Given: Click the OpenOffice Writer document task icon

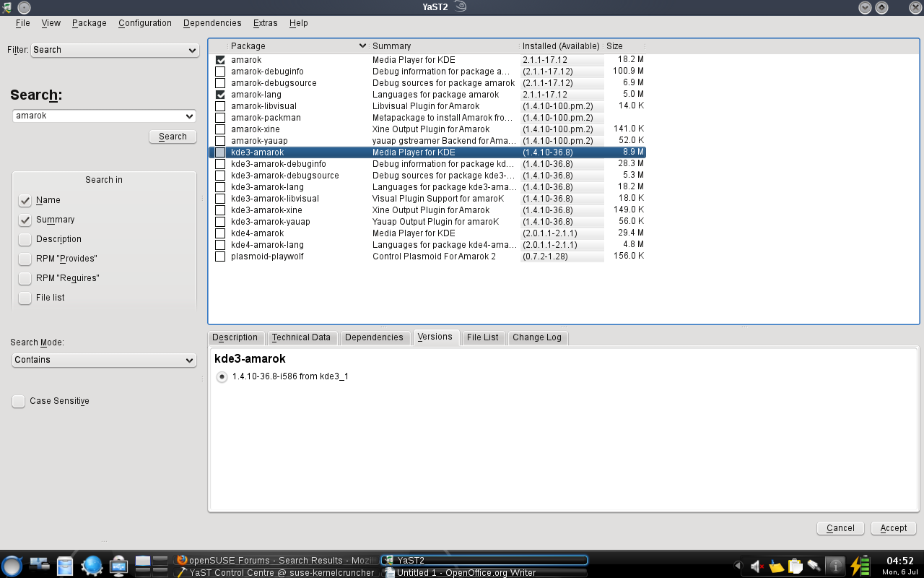Looking at the screenshot, I should [x=390, y=572].
